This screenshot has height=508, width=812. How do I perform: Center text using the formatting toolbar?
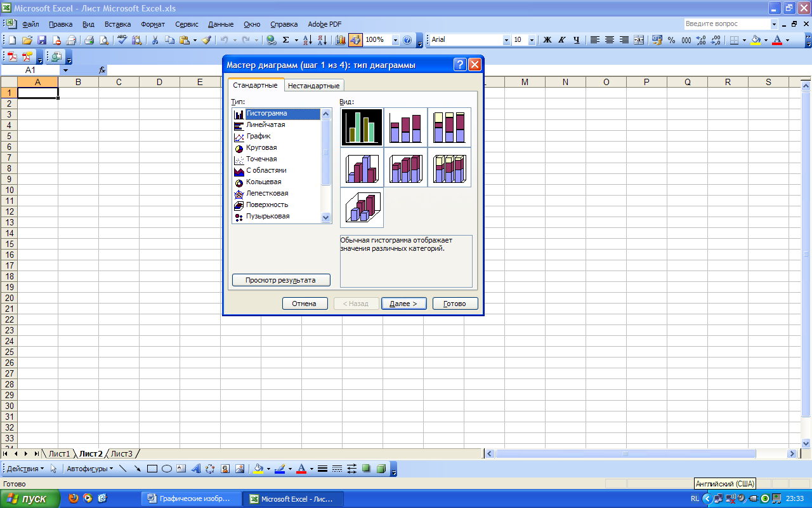click(610, 40)
